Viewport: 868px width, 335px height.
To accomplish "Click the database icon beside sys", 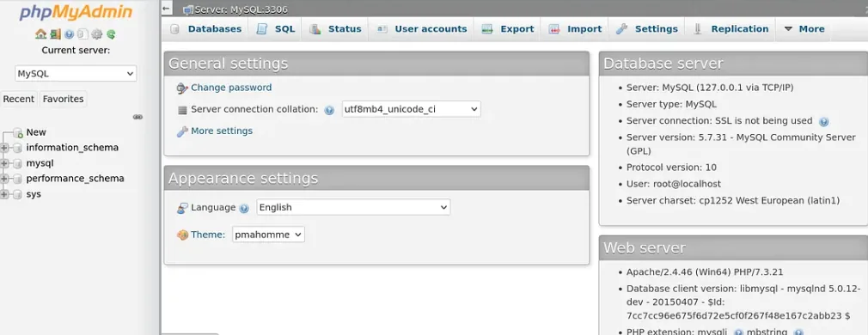I will [18, 194].
